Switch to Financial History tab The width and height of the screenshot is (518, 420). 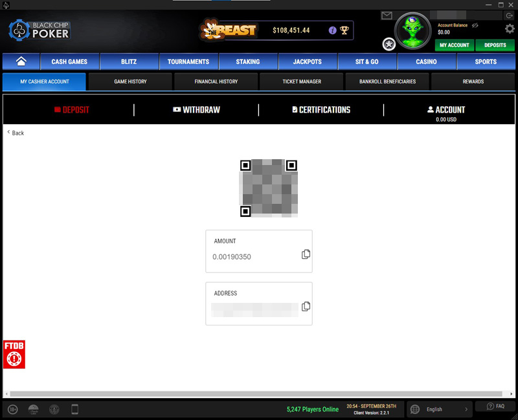216,82
